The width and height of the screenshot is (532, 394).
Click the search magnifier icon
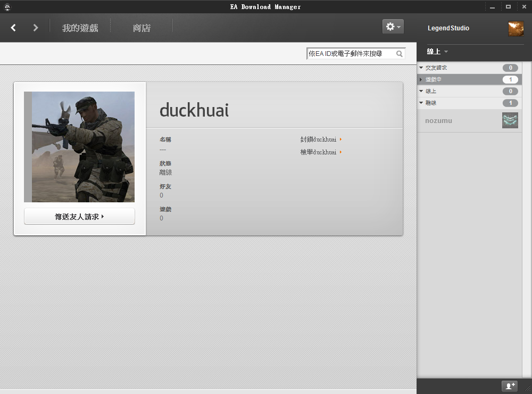400,54
